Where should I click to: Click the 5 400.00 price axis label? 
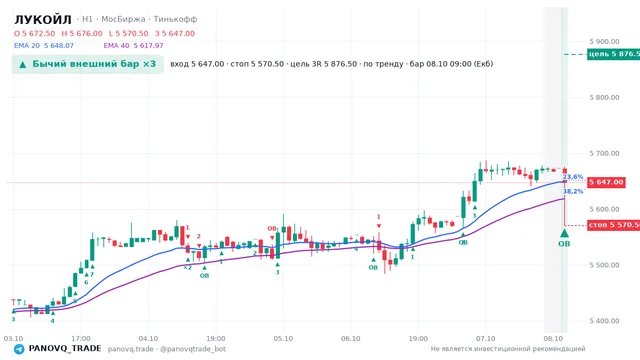click(604, 321)
